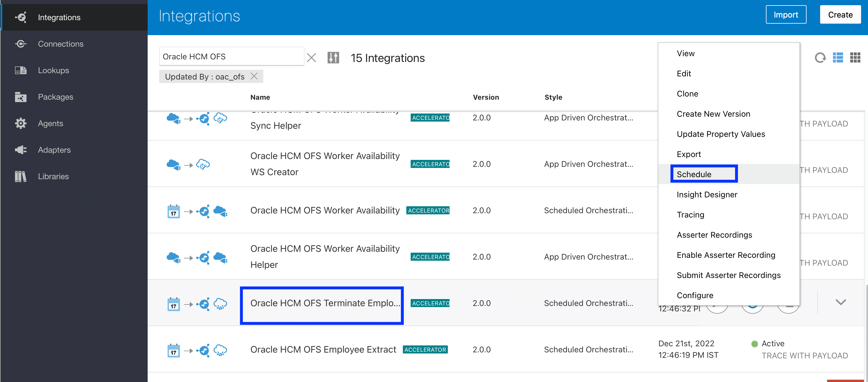Screen dimensions: 868x382
Task: Open the Adapters page
Action: pyautogui.click(x=54, y=150)
